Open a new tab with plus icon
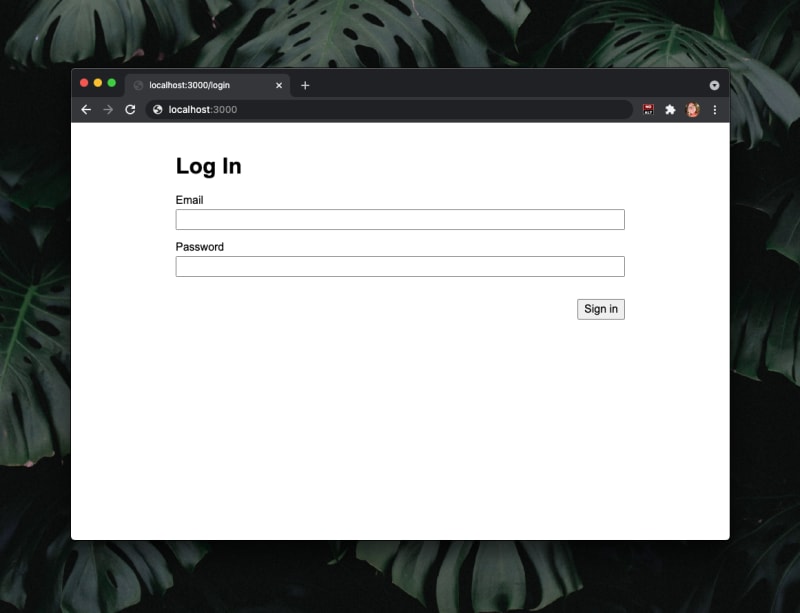Image resolution: width=800 pixels, height=613 pixels. click(305, 85)
